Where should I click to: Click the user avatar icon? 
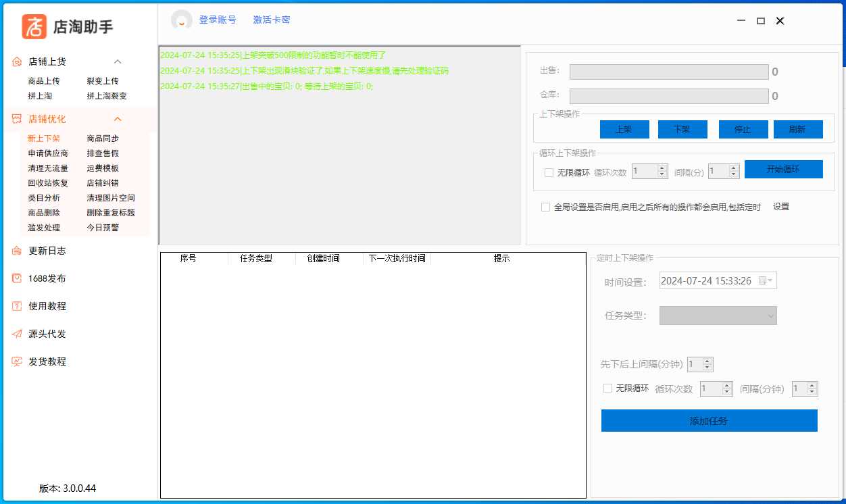[x=182, y=20]
